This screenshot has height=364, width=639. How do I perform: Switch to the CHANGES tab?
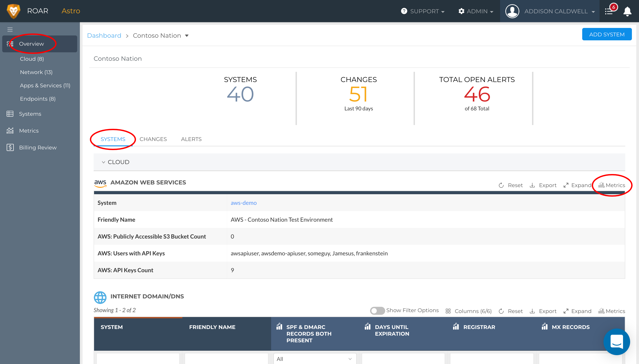(x=153, y=139)
